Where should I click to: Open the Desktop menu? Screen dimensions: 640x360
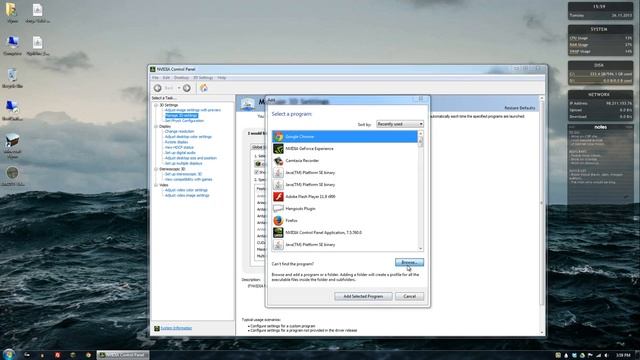(x=181, y=78)
